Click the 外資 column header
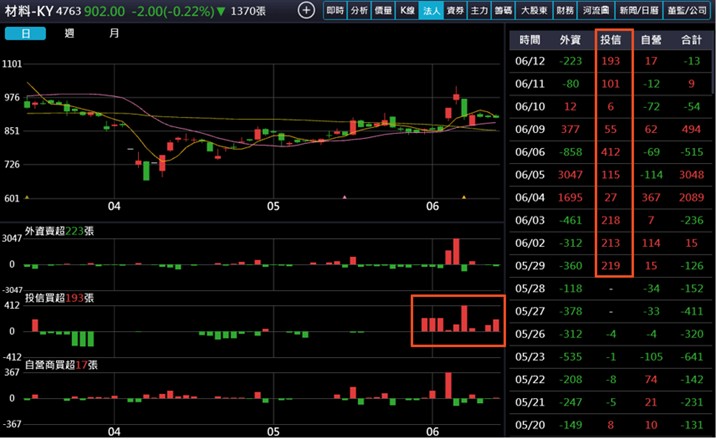 click(570, 40)
